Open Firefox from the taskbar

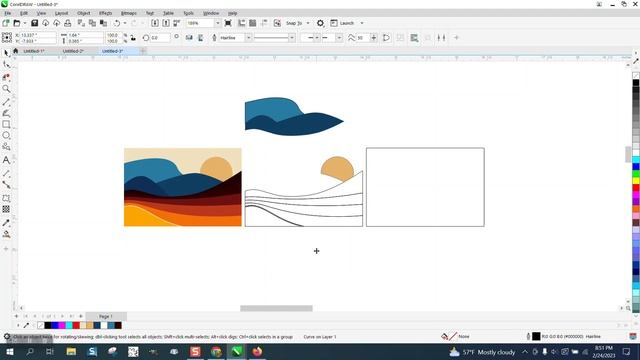(x=257, y=351)
